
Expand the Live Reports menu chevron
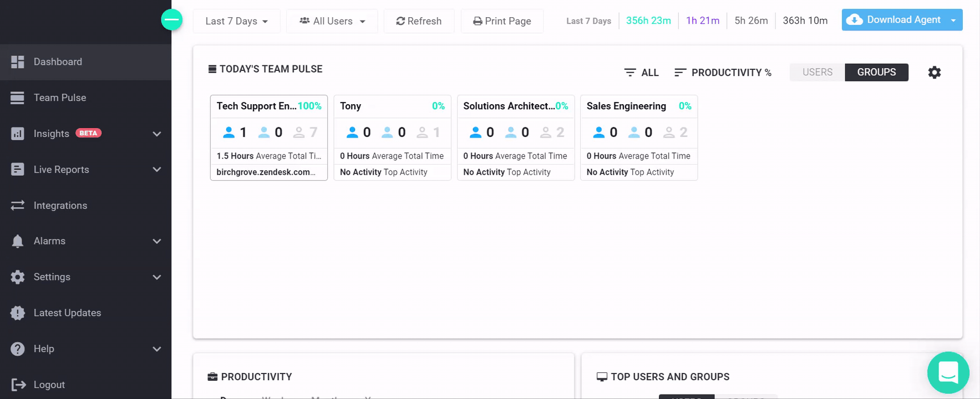(x=157, y=170)
